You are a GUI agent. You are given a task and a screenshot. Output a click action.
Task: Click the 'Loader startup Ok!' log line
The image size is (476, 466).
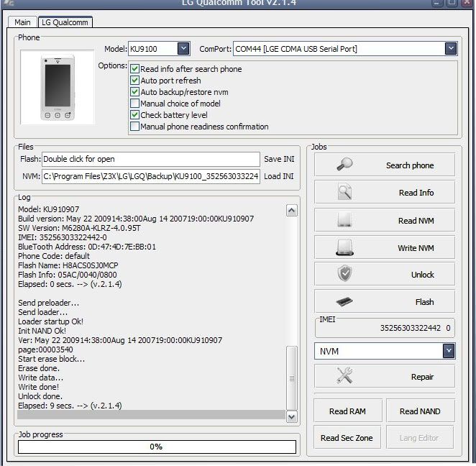(50, 321)
